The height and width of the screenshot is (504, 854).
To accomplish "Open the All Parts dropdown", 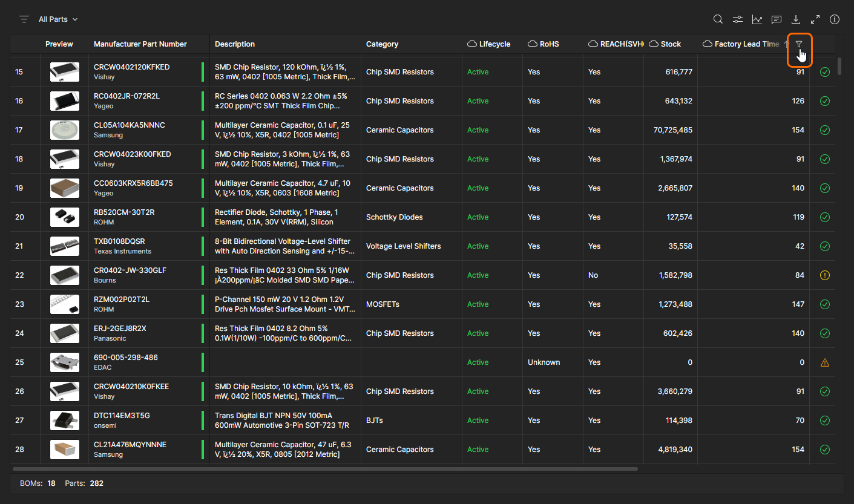I will pos(58,19).
